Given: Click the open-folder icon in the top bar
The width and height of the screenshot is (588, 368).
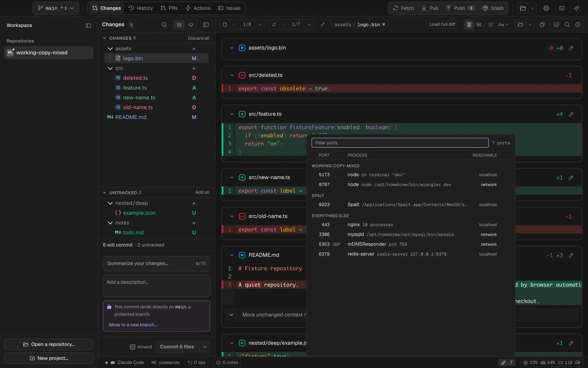Looking at the screenshot, I should coord(523,8).
